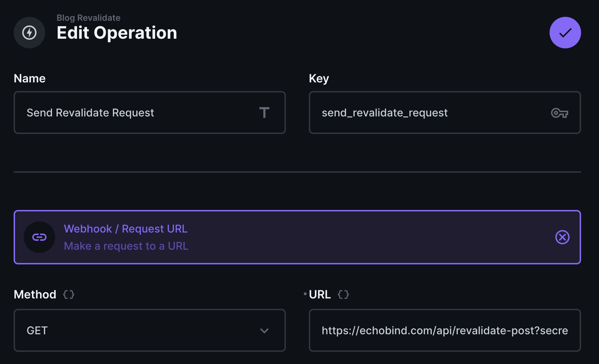599x364 pixels.
Task: Click the Key field label
Action: (x=318, y=78)
